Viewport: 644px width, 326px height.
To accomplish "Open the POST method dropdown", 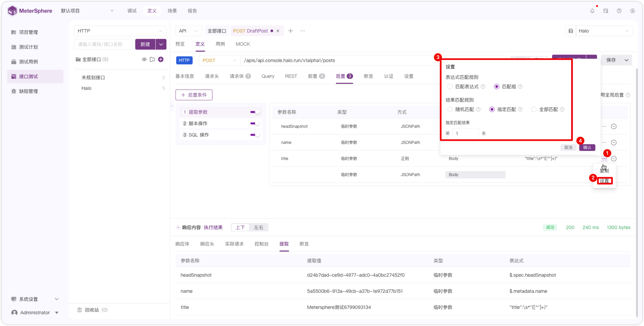I will [219, 60].
